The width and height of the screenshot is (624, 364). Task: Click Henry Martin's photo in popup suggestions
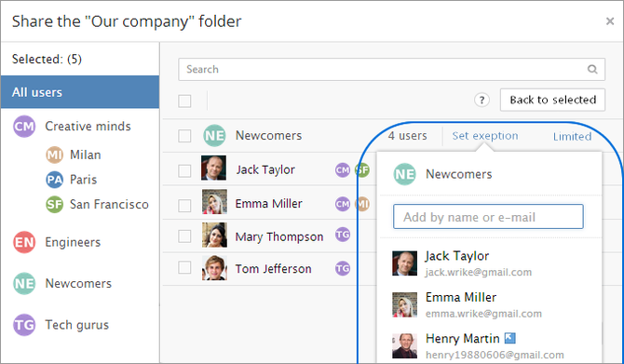(405, 345)
